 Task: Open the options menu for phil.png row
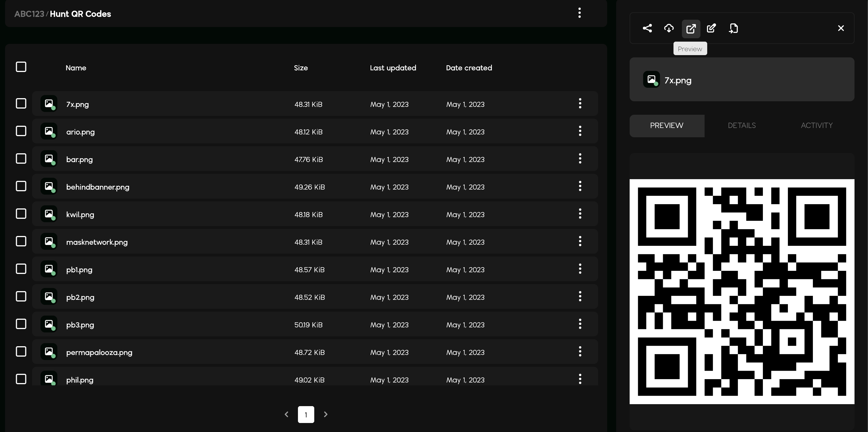[580, 379]
